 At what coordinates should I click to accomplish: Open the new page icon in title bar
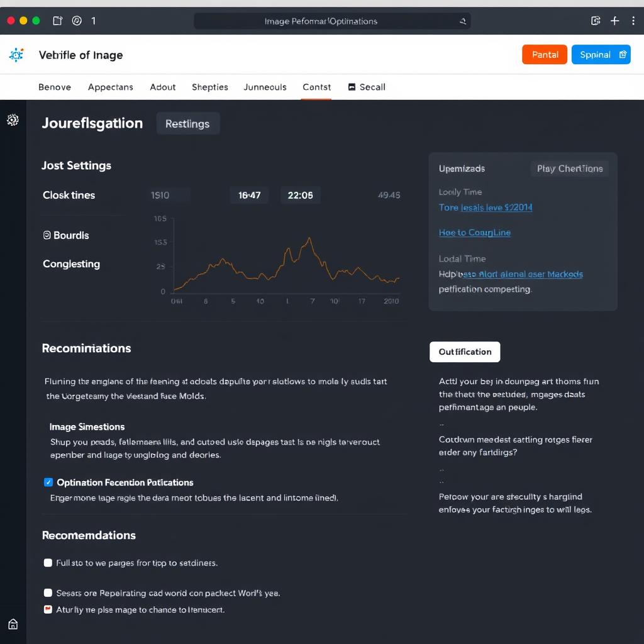coord(57,21)
